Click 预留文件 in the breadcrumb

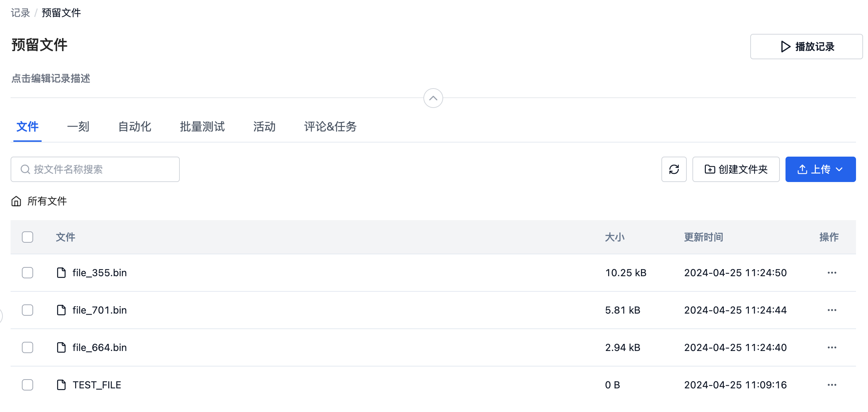click(61, 13)
